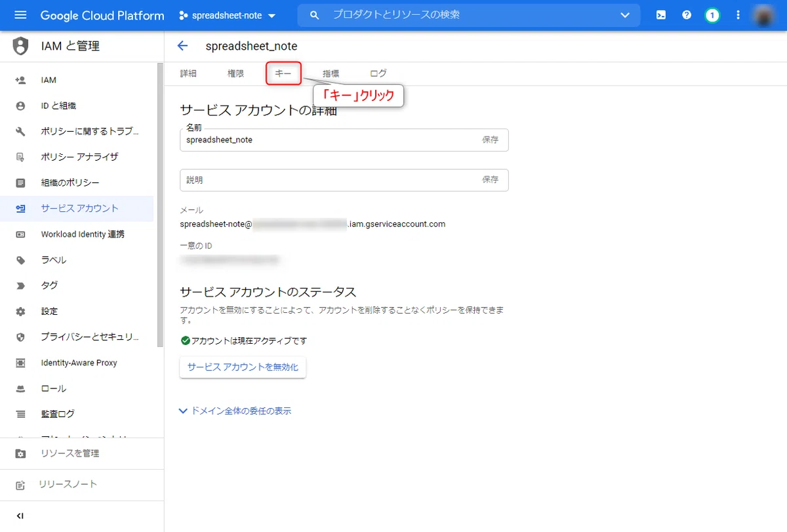Click the ID と組織 person icon

click(x=20, y=106)
